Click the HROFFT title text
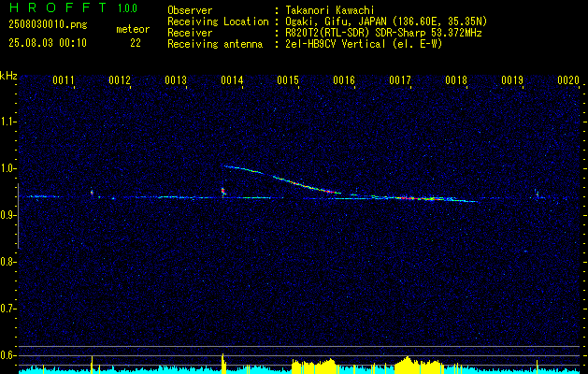588x374 pixels. click(58, 7)
